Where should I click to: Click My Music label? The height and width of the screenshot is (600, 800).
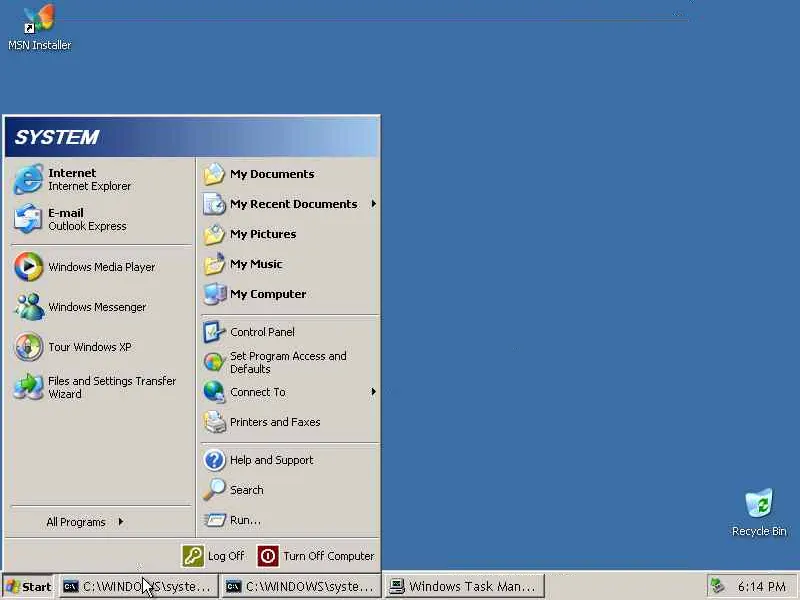(x=256, y=264)
